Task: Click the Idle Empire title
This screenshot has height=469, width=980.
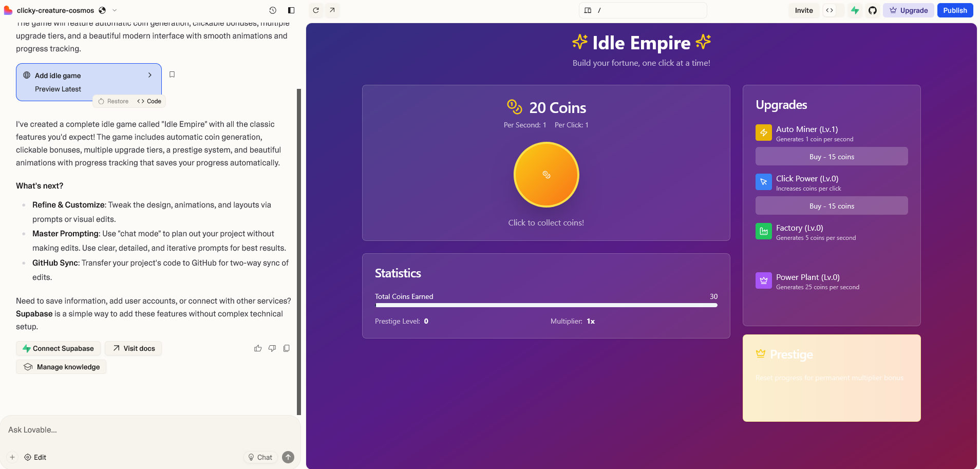Action: click(642, 43)
